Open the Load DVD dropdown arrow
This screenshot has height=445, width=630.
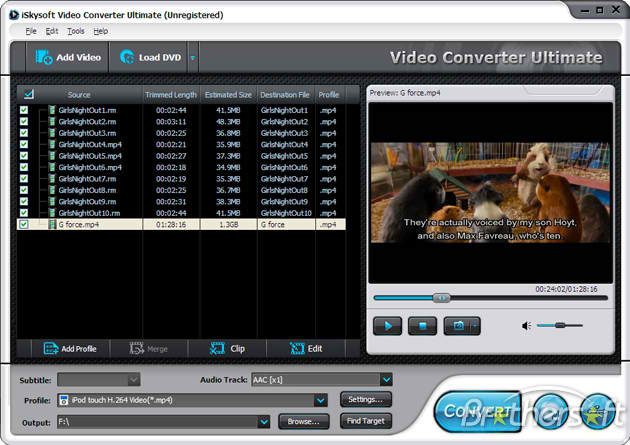point(193,58)
